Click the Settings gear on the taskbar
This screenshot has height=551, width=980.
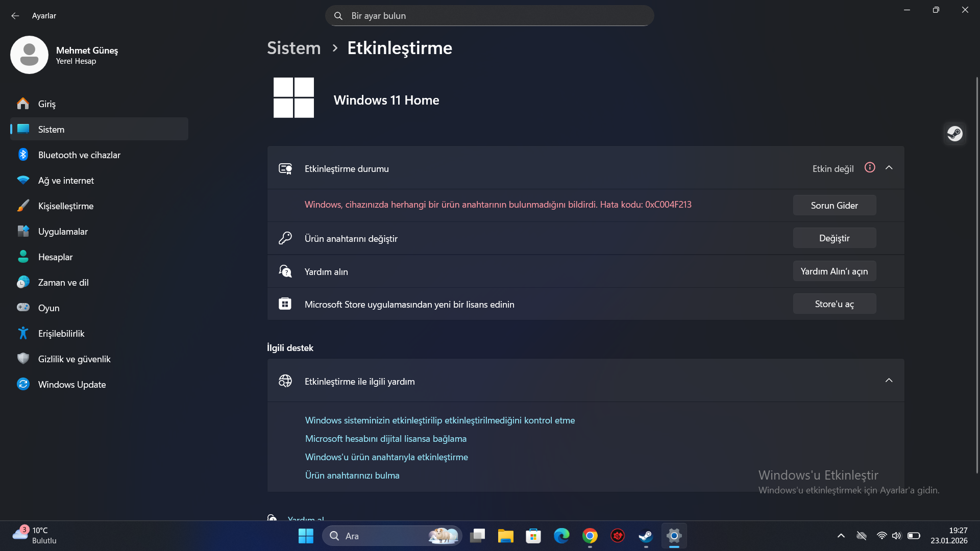(674, 536)
